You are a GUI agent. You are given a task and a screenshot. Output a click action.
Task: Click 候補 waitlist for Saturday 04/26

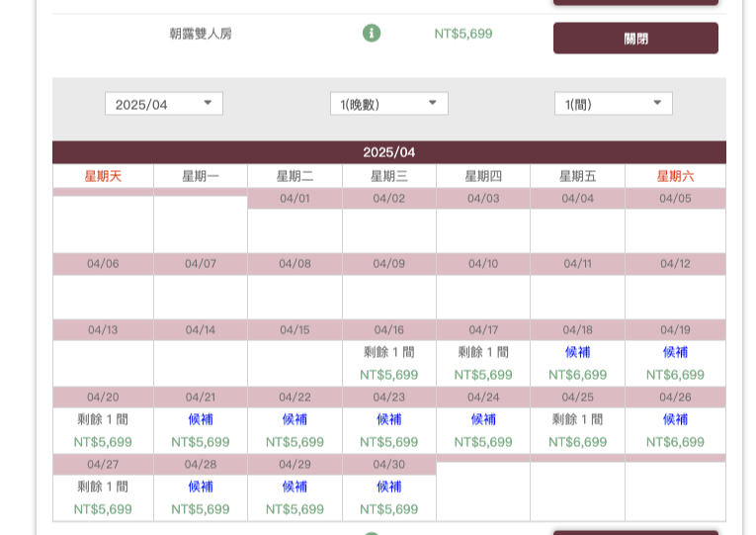(675, 419)
